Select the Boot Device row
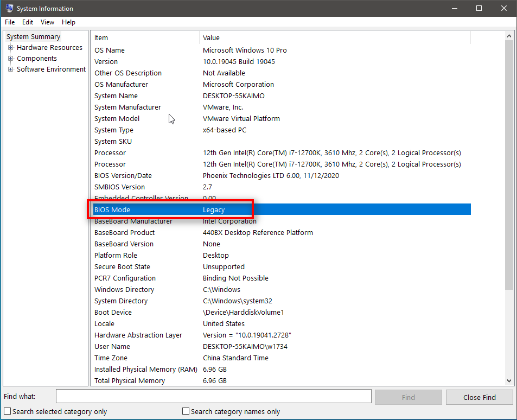517x420 pixels. [x=281, y=312]
